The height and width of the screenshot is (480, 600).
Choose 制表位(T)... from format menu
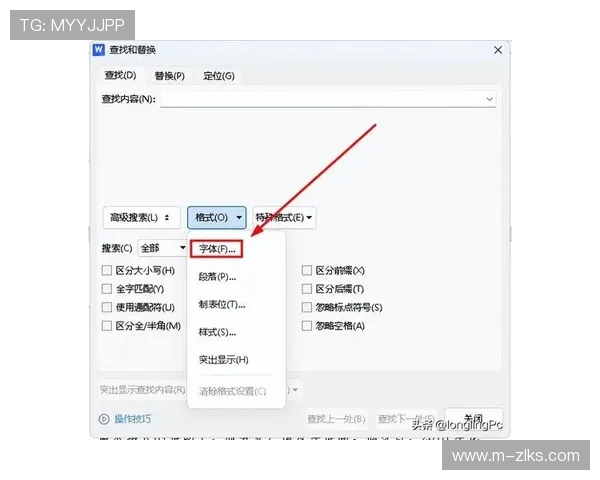pyautogui.click(x=222, y=305)
